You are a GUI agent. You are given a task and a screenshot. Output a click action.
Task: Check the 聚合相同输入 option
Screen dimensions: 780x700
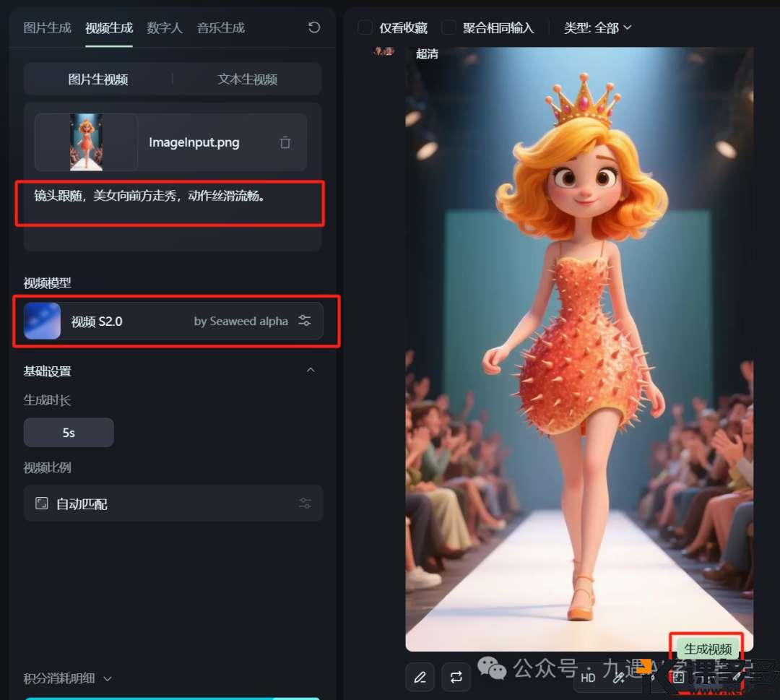449,27
